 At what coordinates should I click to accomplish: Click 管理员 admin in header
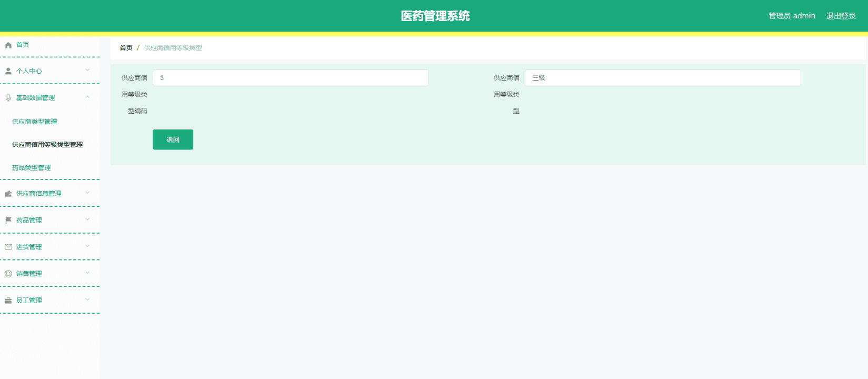coord(792,16)
